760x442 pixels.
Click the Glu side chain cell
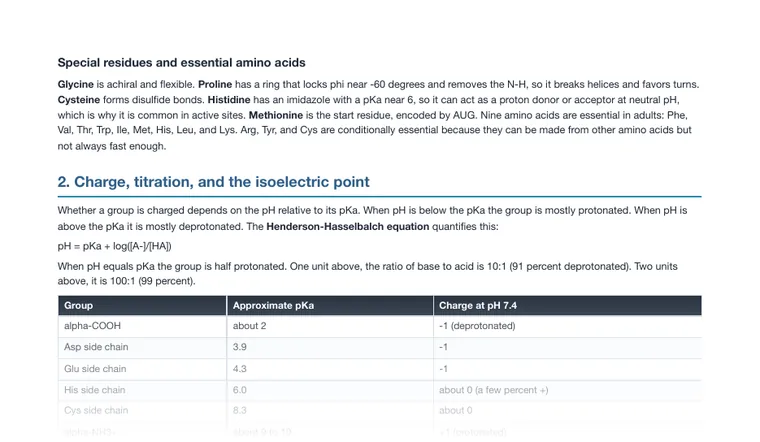[x=142, y=369]
